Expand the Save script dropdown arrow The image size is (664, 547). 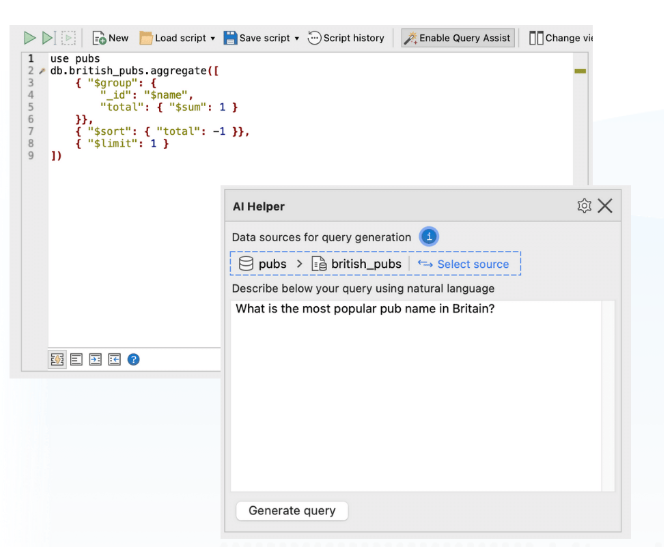tap(297, 39)
